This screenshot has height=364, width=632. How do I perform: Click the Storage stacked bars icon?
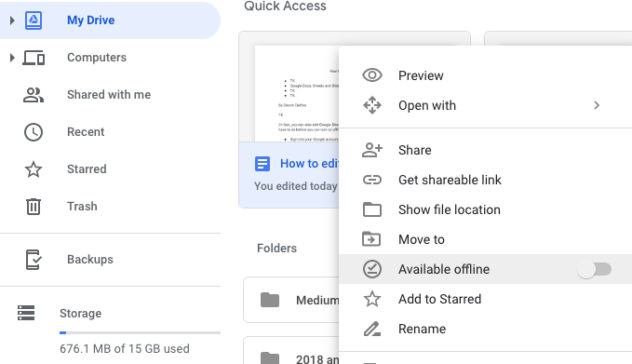[26, 313]
